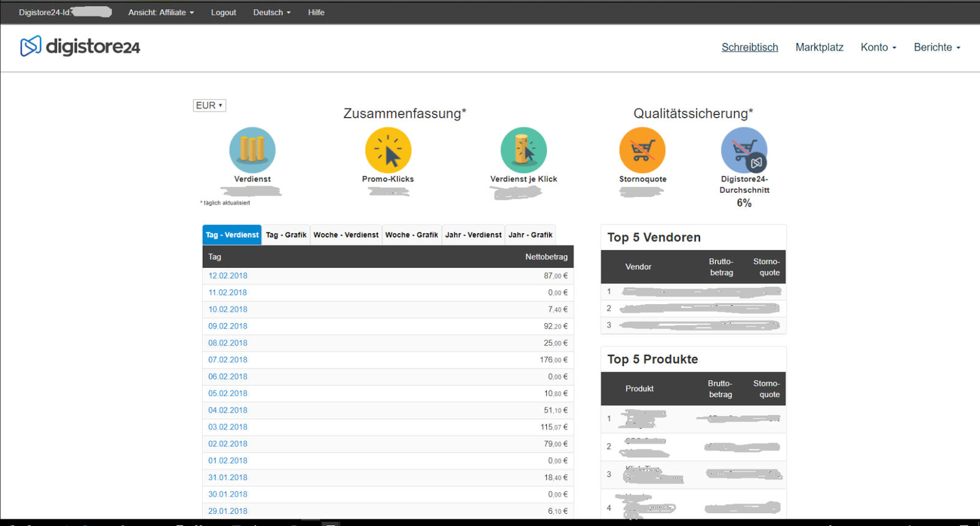Open the EUR currency dropdown
980x526 pixels.
(x=209, y=105)
